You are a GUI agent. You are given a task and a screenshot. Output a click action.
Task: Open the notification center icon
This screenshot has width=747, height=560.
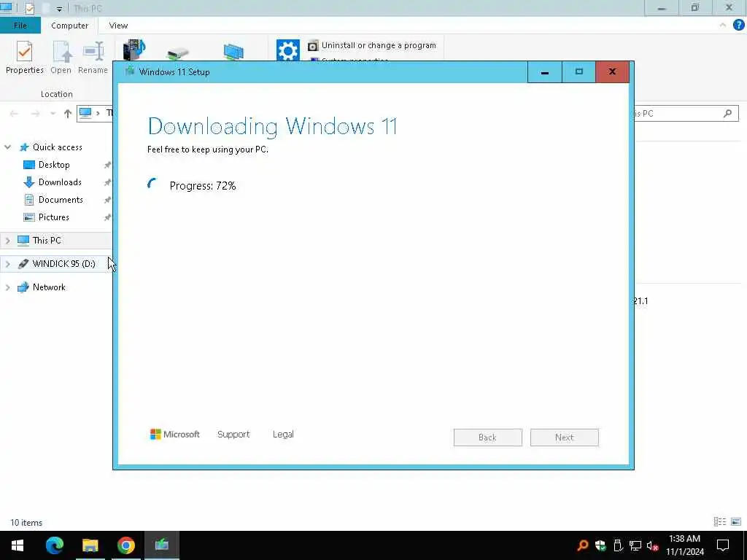click(x=723, y=545)
